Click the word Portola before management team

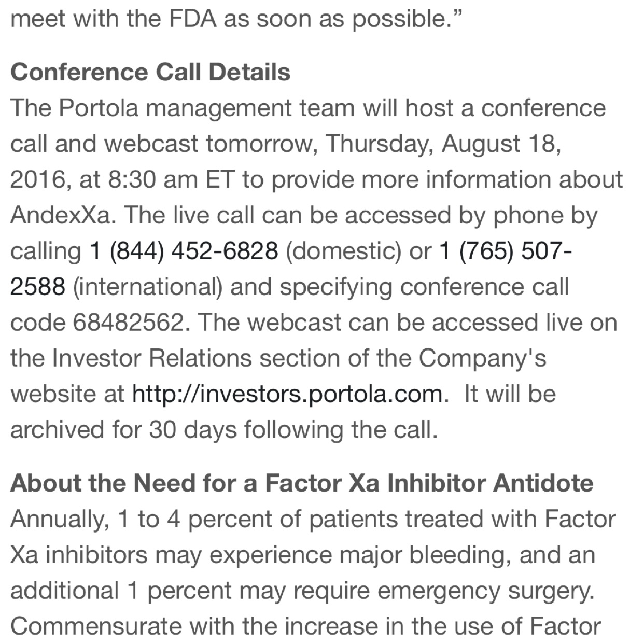tap(99, 108)
